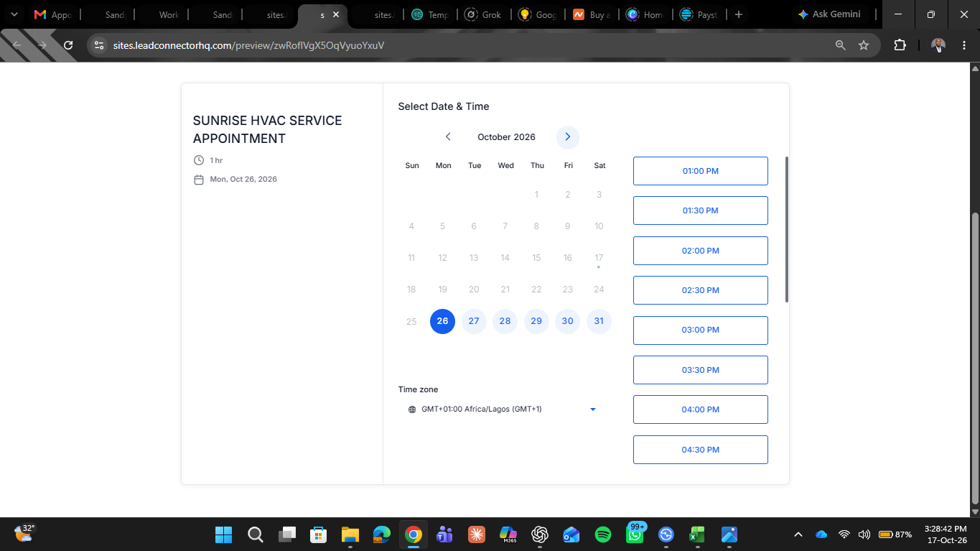Screen dimensions: 980x551
Task: Open the browser zoom magnifier icon
Action: click(x=840, y=45)
